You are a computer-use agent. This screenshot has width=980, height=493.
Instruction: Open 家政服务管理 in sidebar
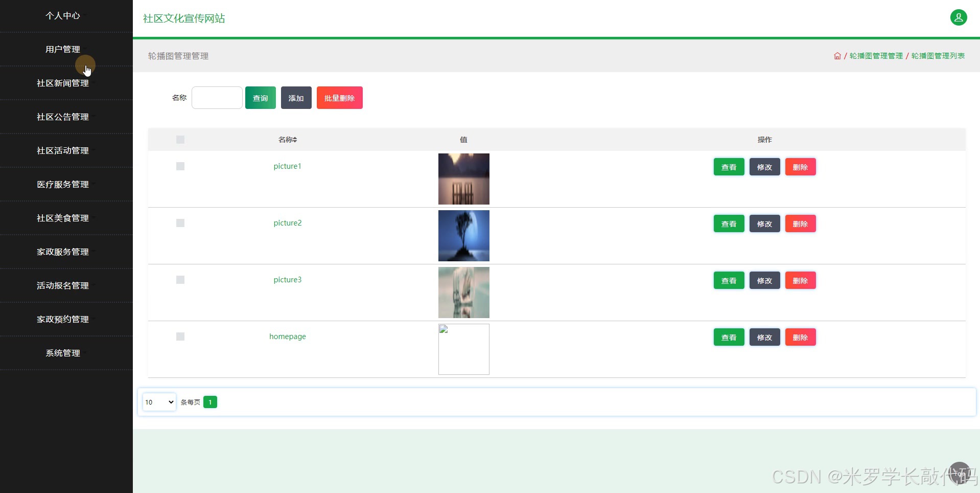pyautogui.click(x=63, y=252)
